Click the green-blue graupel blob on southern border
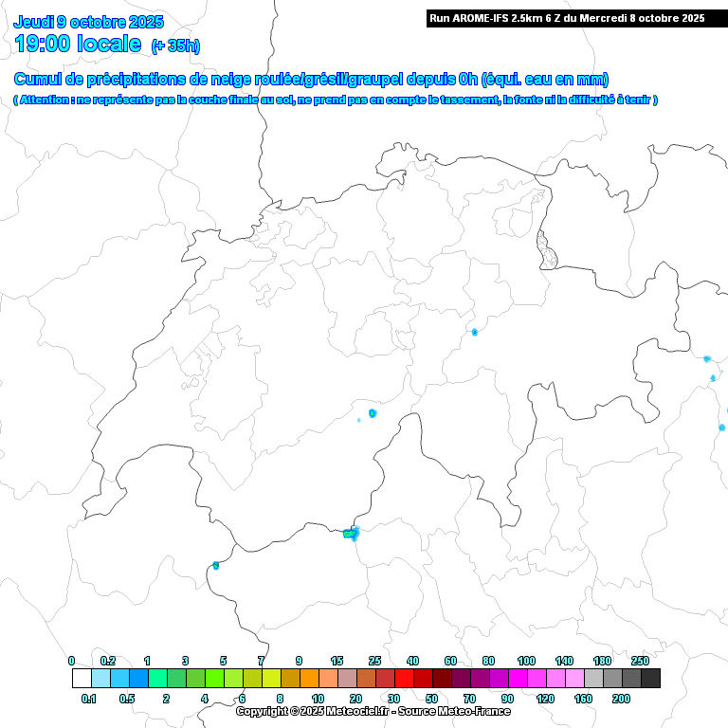Viewport: 728px width, 728px height. (x=351, y=534)
